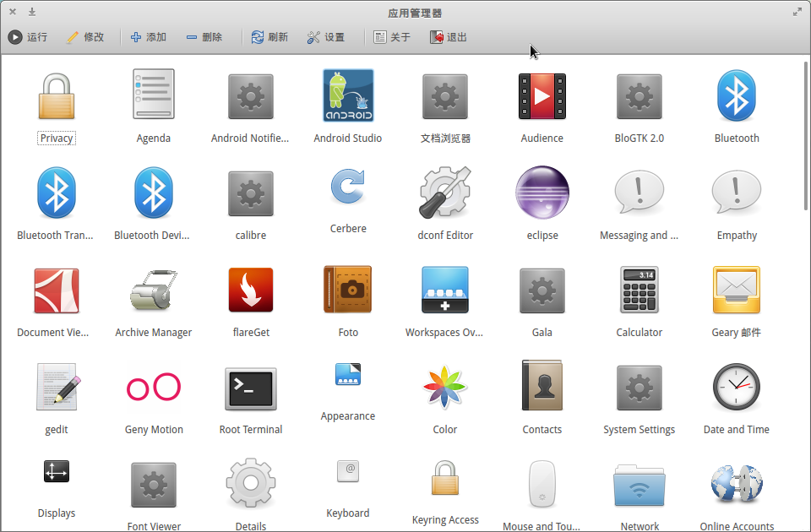Select the Android Notifier gear icon
The width and height of the screenshot is (811, 532).
pos(251,96)
